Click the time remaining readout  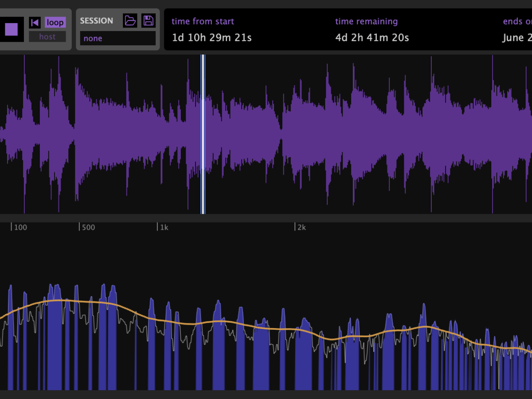[x=372, y=38]
